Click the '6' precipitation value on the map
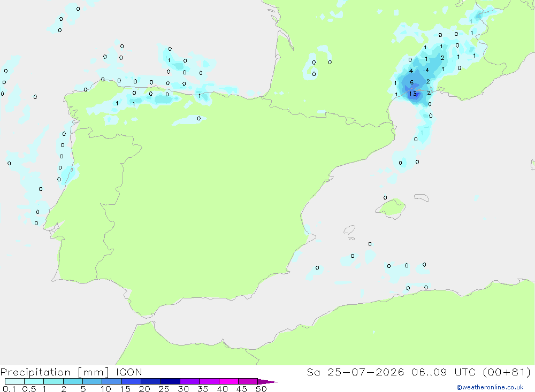Screen dimensions: 535x392 pyautogui.click(x=412, y=82)
